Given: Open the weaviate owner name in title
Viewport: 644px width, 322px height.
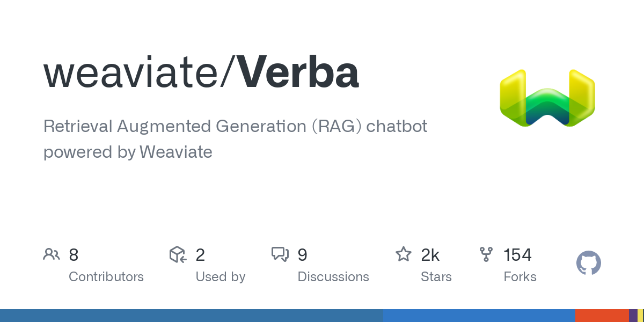Looking at the screenshot, I should click(135, 74).
